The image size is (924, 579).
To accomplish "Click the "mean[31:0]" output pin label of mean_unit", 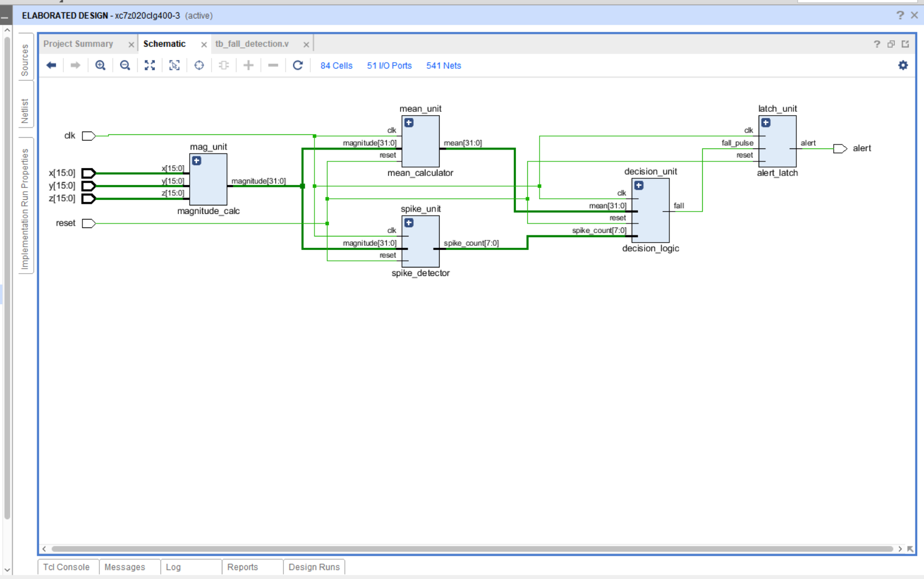I will [x=463, y=143].
